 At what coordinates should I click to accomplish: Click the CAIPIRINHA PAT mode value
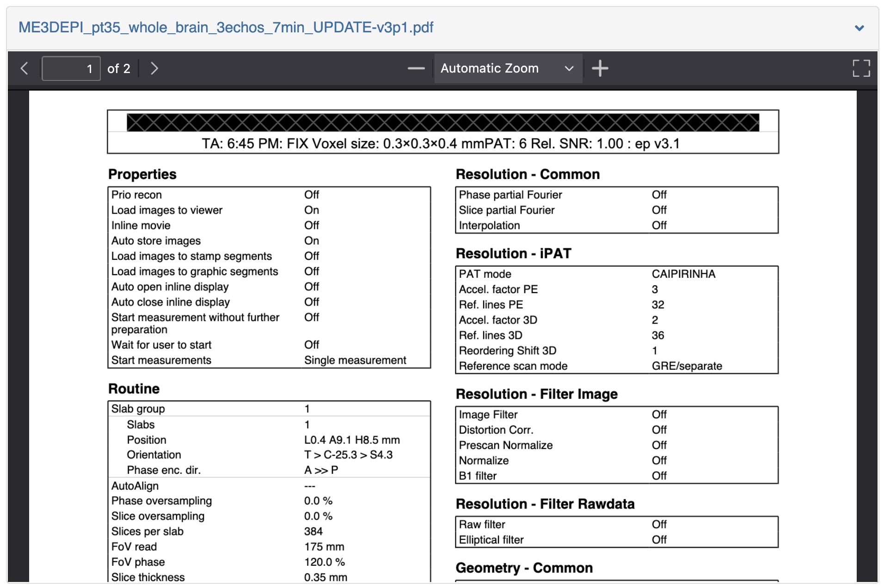coord(683,274)
